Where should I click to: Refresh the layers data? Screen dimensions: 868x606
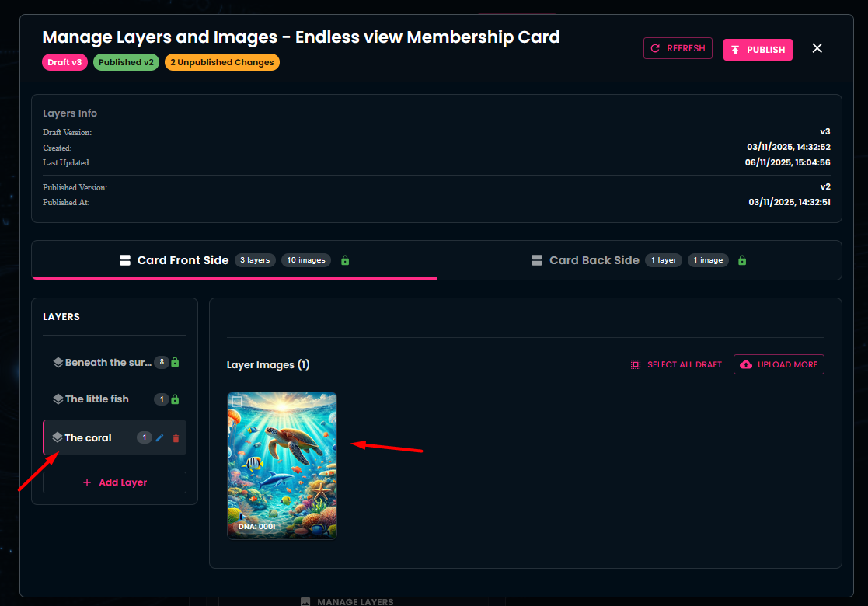[678, 48]
